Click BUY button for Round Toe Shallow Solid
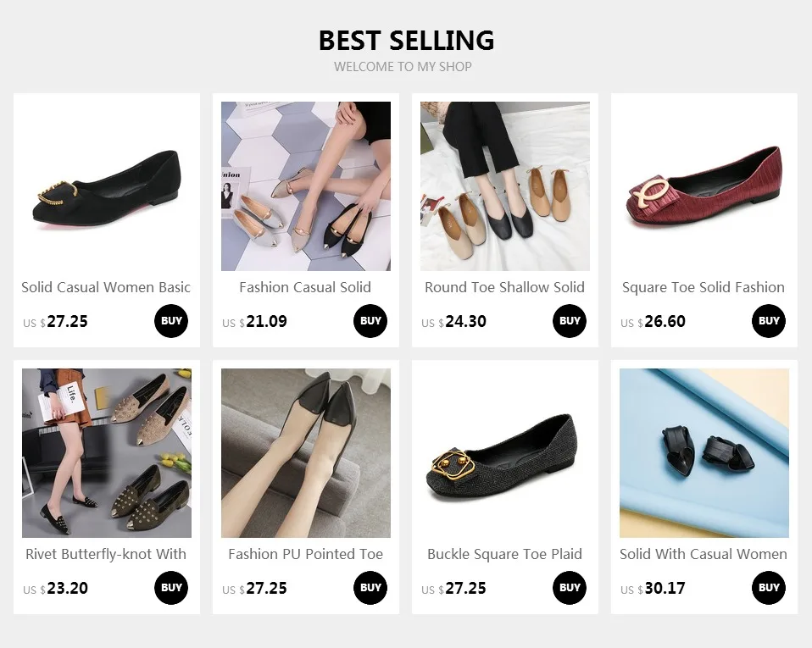Viewport: 812px width, 648px height. click(x=570, y=321)
